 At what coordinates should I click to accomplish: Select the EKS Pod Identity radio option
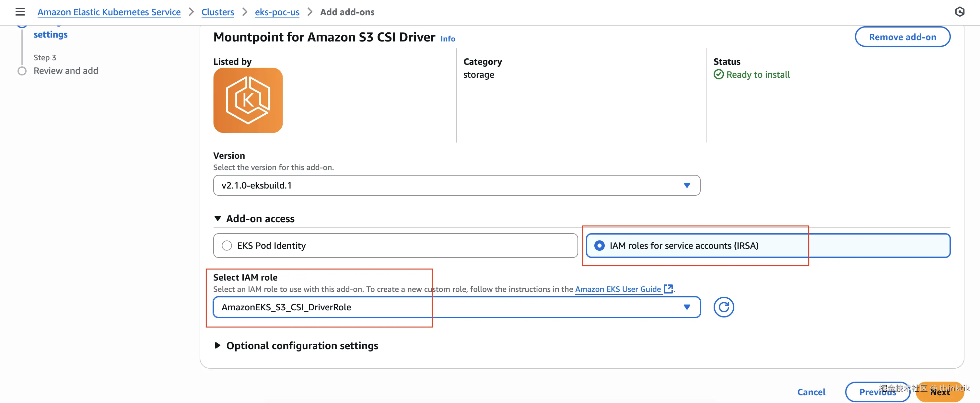point(227,246)
